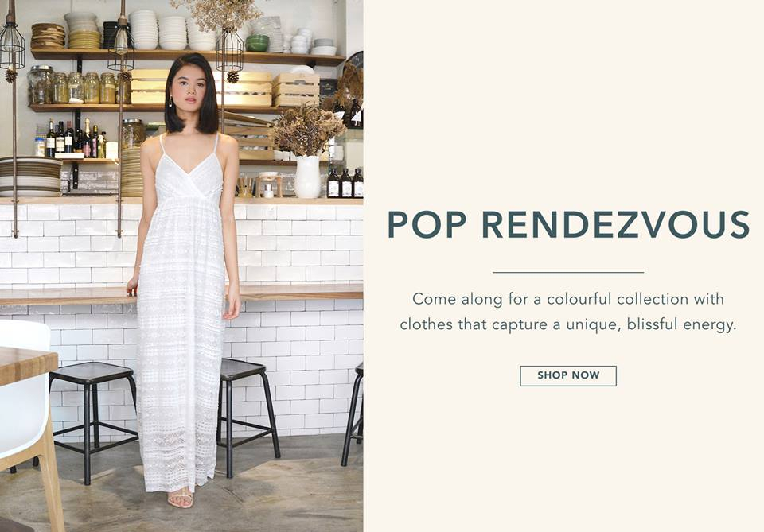This screenshot has height=532, width=764.
Task: Click the black metal stool left of model
Action: [x=92, y=418]
